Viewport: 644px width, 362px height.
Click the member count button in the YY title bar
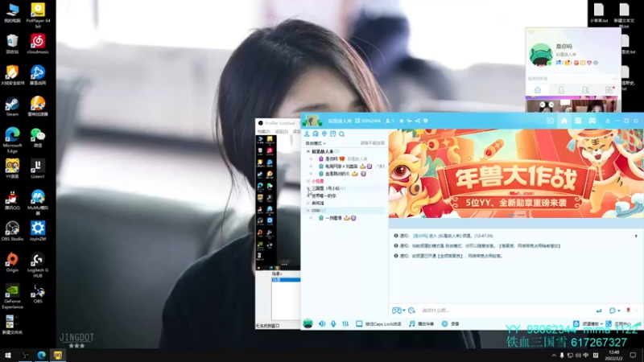click(390, 121)
